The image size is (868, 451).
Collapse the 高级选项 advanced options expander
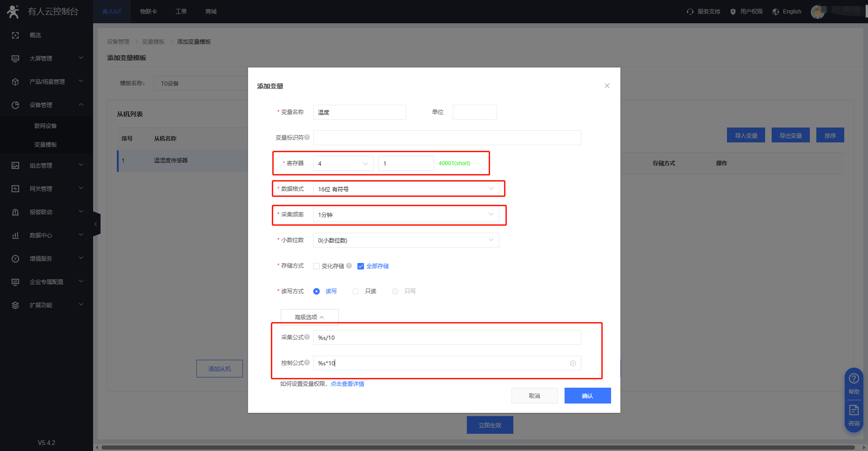(309, 317)
